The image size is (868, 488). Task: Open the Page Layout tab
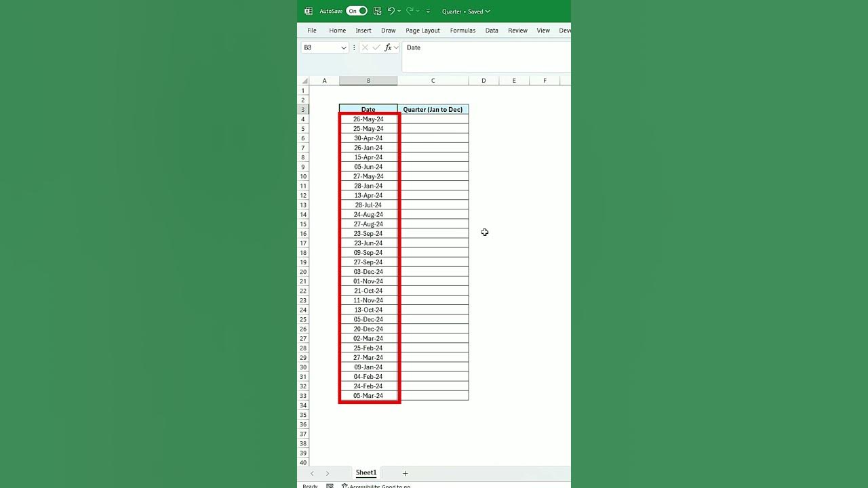pyautogui.click(x=423, y=30)
